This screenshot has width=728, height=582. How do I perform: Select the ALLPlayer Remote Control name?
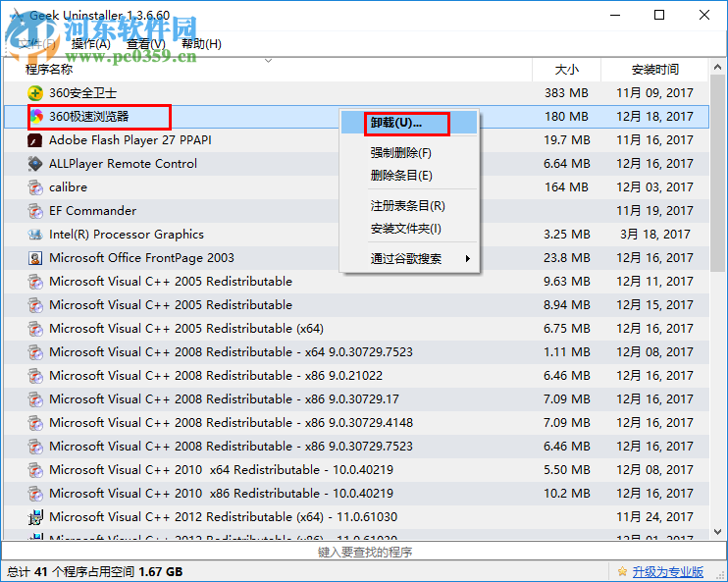click(123, 164)
